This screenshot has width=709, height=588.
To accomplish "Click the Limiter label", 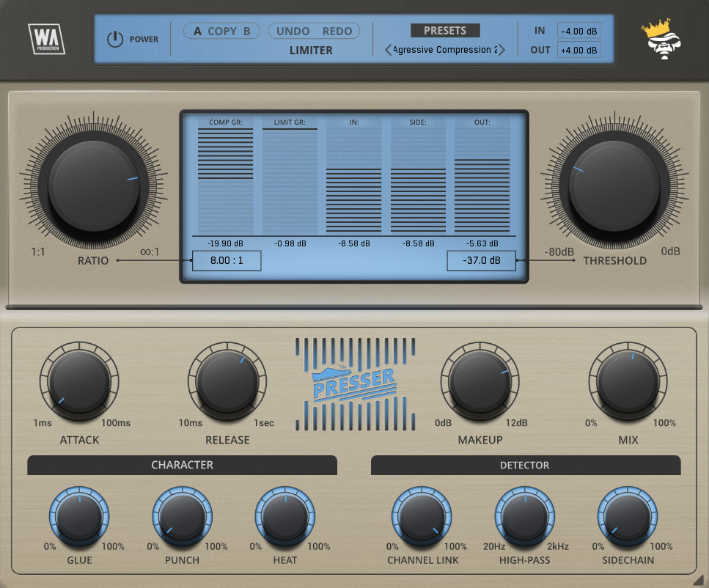I will (x=311, y=51).
